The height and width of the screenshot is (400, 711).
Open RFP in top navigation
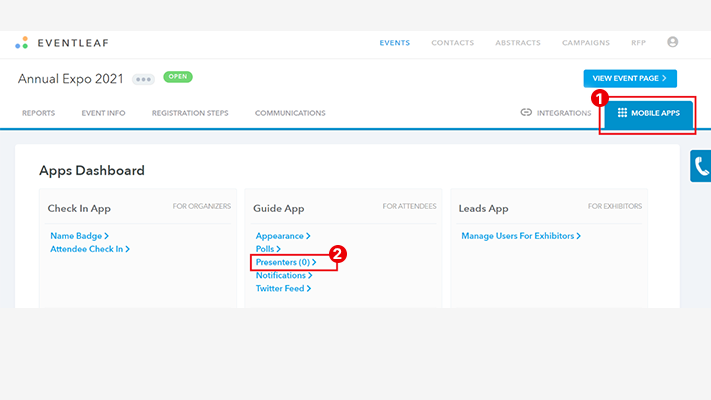point(638,43)
